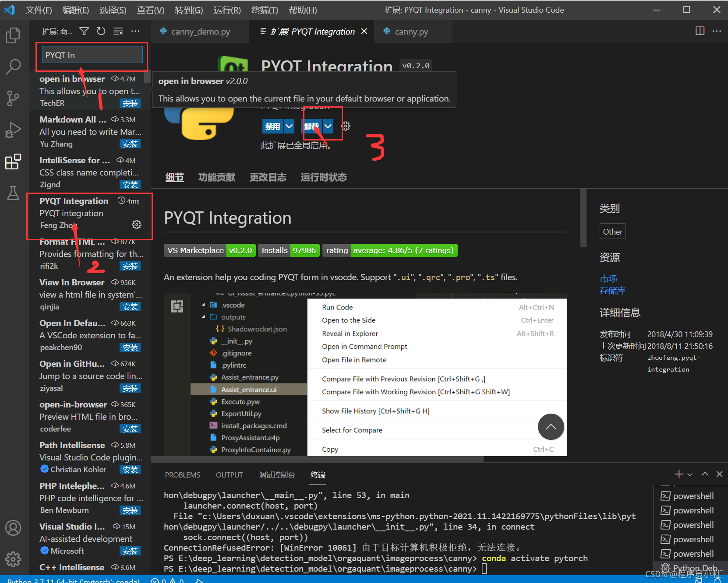Image resolution: width=728 pixels, height=583 pixels.
Task: Switch to canny_demo.py editor tab
Action: (200, 32)
